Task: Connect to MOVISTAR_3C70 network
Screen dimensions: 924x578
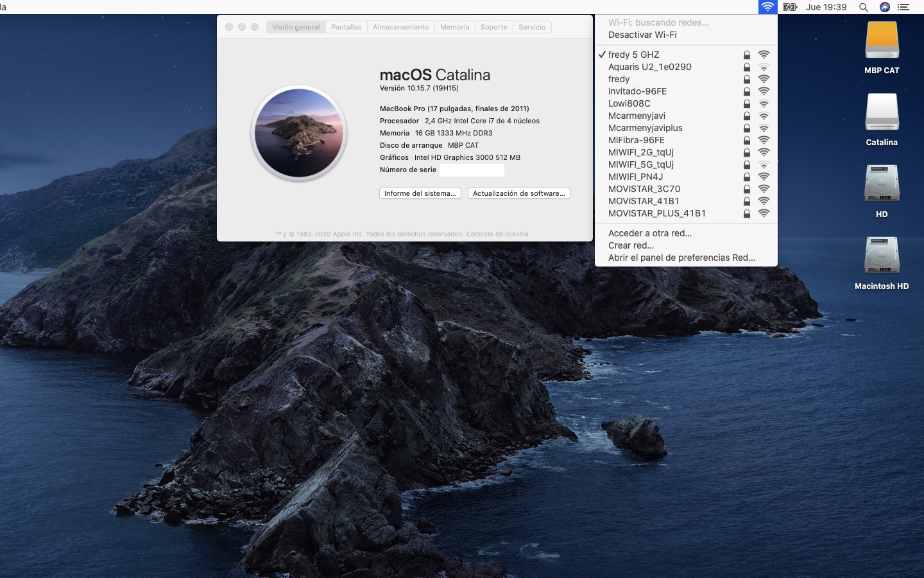Action: click(x=686, y=189)
